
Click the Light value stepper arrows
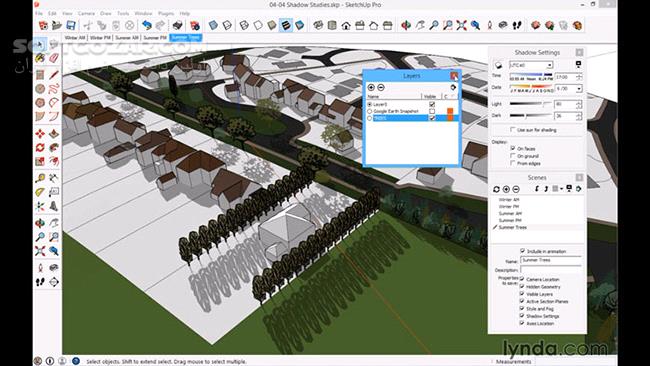(x=579, y=104)
